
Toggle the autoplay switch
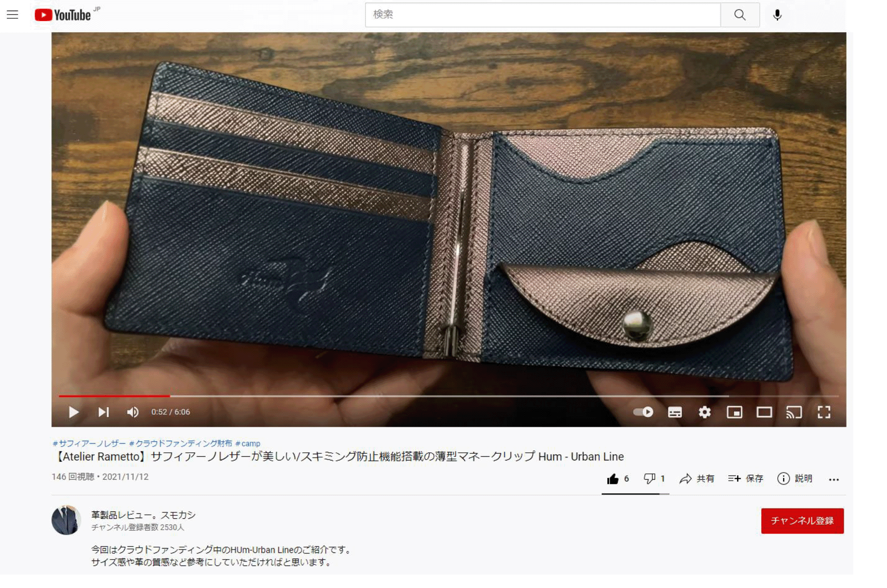(x=643, y=412)
